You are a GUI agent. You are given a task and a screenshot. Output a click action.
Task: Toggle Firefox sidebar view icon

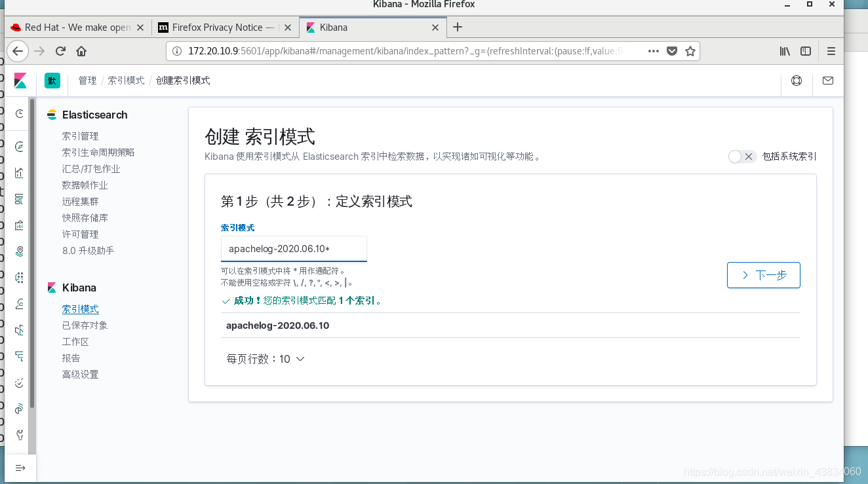[x=806, y=51]
